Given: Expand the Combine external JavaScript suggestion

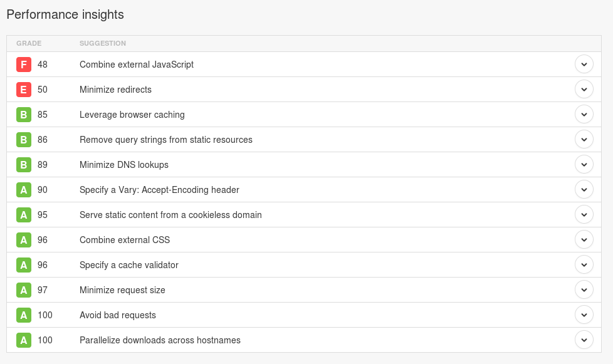Looking at the screenshot, I should [x=584, y=65].
